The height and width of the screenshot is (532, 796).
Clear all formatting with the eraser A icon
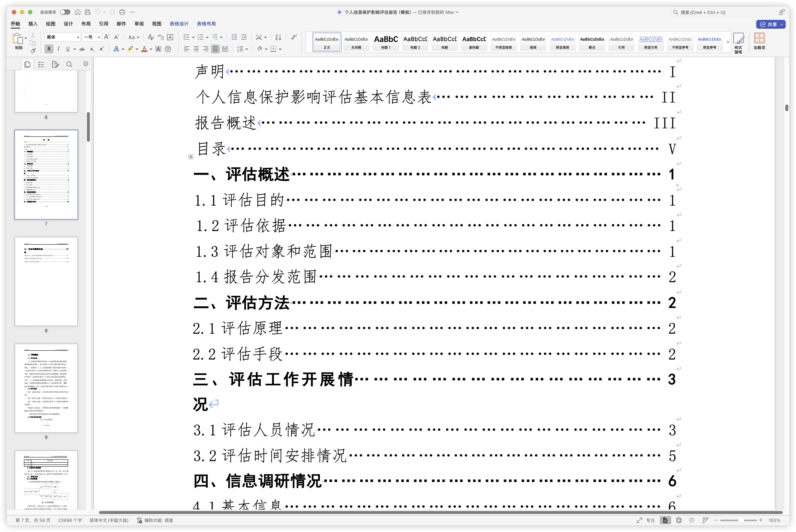[x=151, y=37]
